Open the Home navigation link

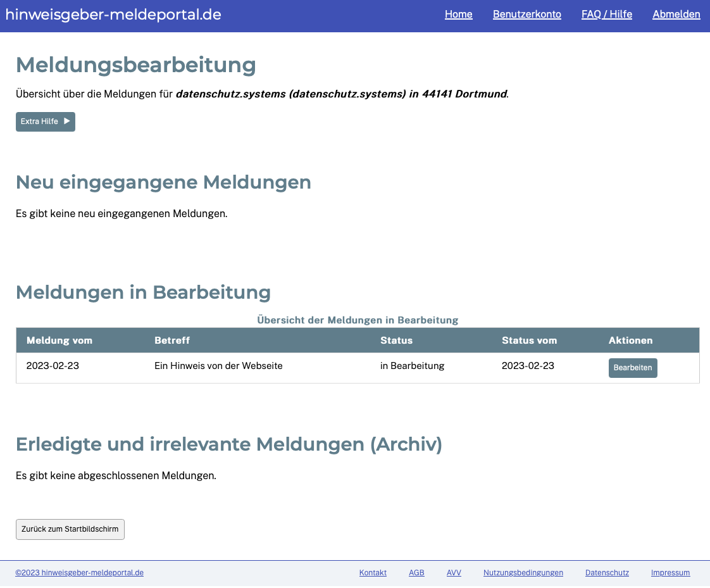coord(458,15)
